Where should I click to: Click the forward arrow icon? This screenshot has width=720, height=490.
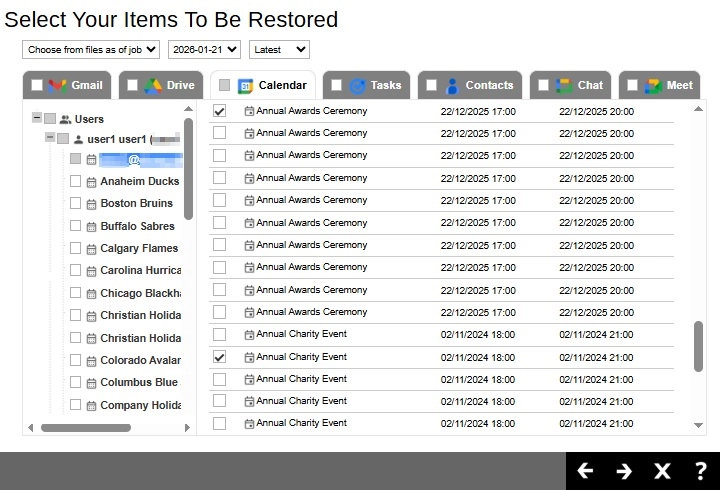(x=624, y=471)
